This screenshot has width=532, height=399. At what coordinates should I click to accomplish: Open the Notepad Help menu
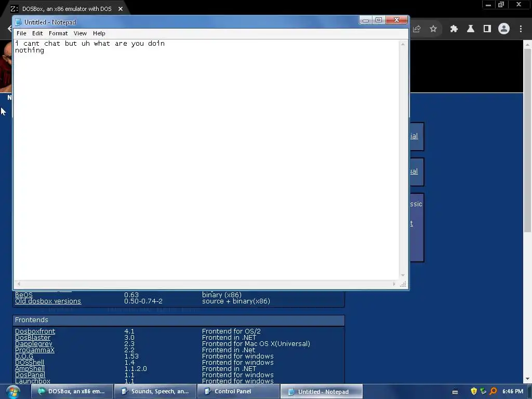coord(99,33)
